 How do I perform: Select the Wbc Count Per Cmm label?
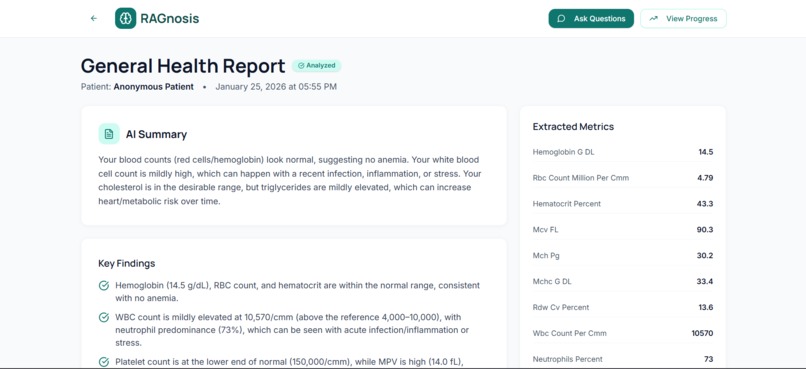(570, 333)
